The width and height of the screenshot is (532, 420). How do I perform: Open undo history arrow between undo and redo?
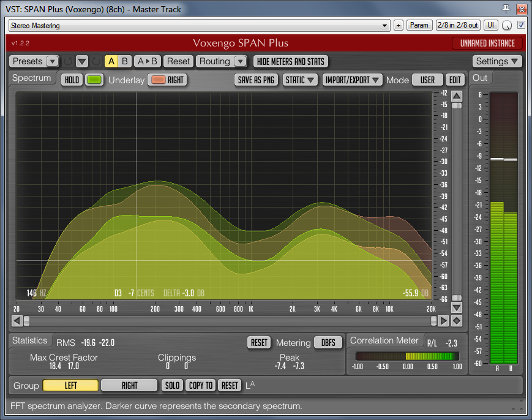point(82,61)
